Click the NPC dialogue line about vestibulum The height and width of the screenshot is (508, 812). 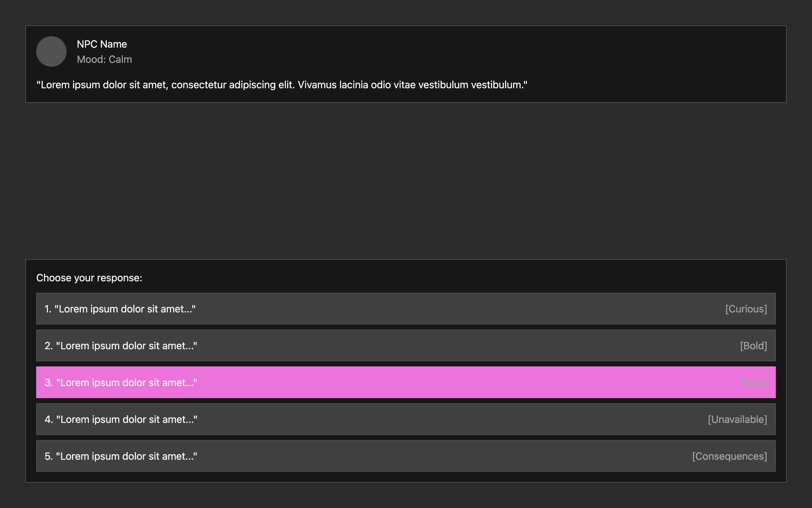coord(282,85)
